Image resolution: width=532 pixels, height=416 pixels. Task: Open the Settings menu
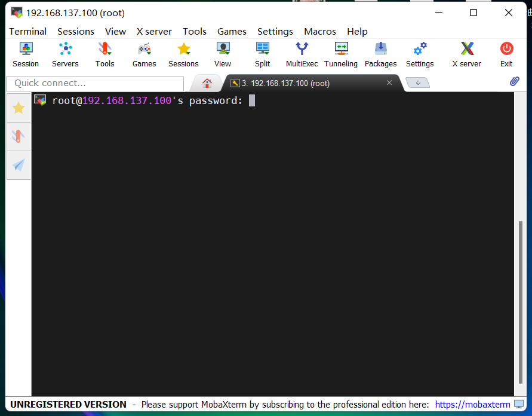(x=275, y=32)
